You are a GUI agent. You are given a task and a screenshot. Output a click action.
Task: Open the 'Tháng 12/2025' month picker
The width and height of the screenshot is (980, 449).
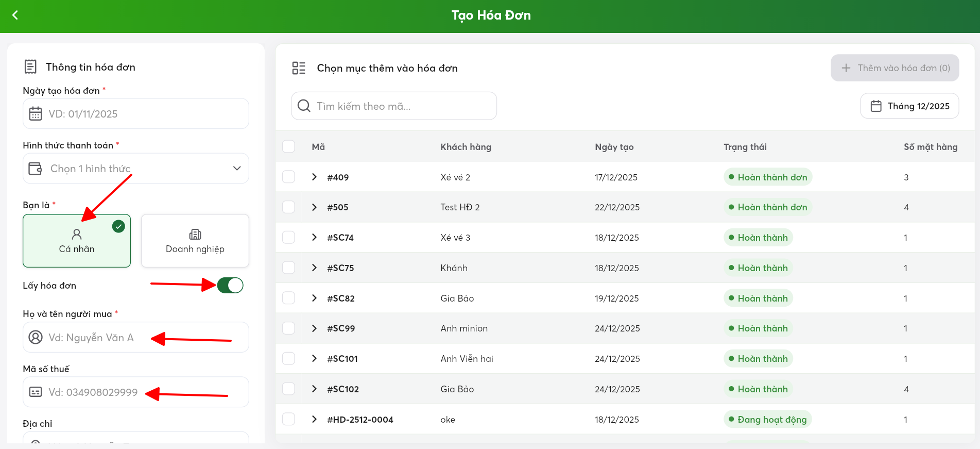click(x=909, y=106)
